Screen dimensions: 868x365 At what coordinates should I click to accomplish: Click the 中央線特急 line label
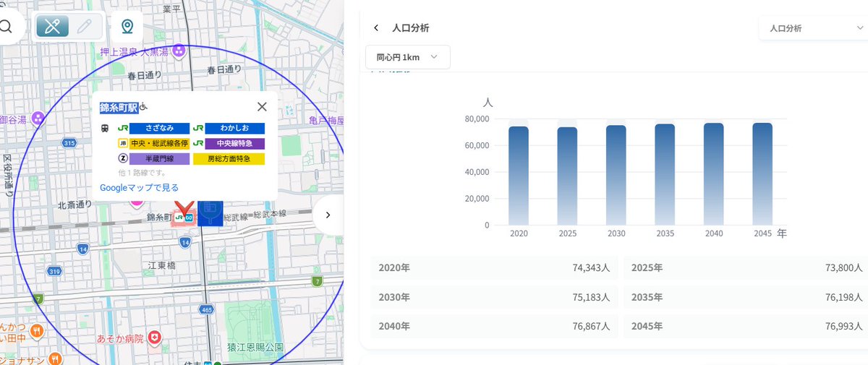[x=235, y=143]
